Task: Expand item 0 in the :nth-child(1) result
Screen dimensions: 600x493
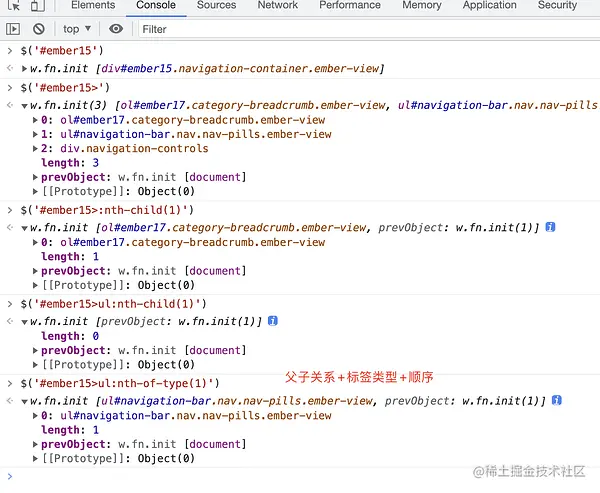Action: 35,242
